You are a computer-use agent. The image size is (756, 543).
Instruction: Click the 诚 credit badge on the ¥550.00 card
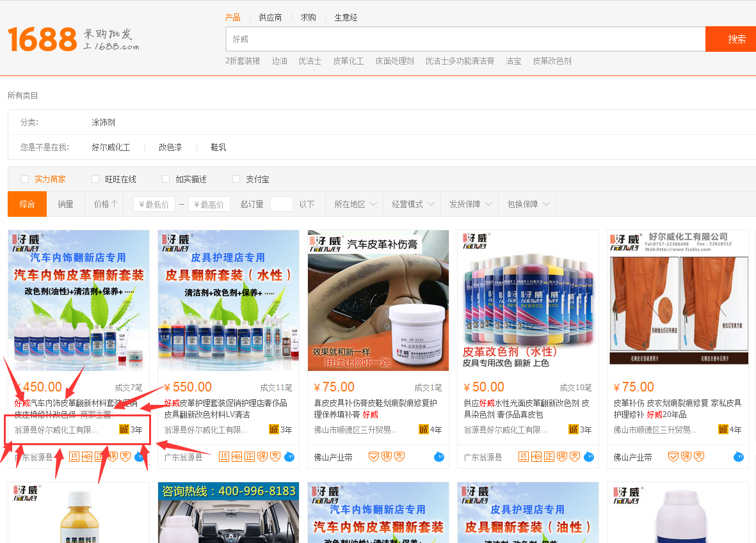(274, 429)
